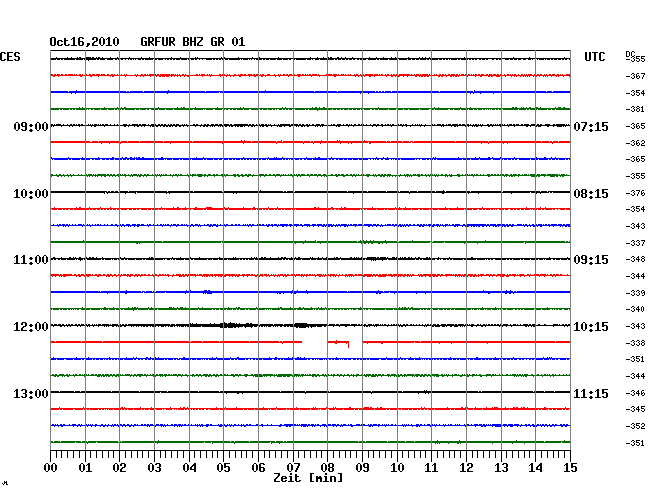Click the DC offset value '-340'
The height and width of the screenshot is (494, 650).
pos(635,309)
